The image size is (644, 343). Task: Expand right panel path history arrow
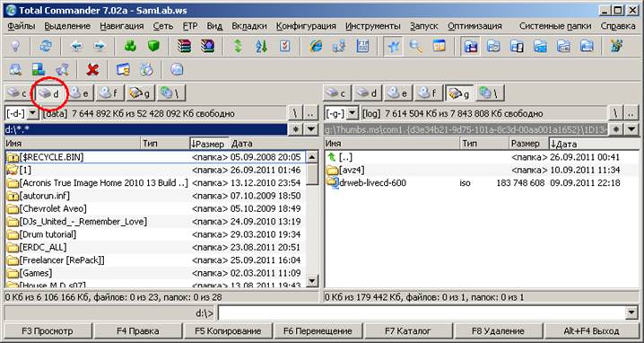coord(631,129)
